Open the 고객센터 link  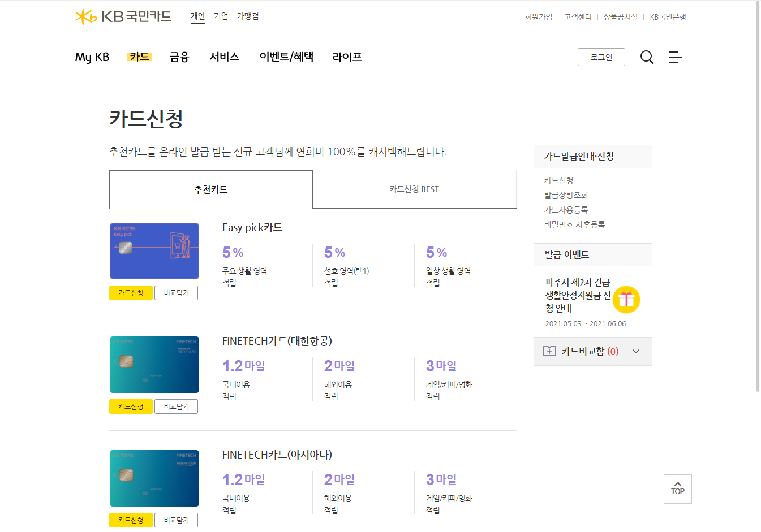click(x=578, y=17)
